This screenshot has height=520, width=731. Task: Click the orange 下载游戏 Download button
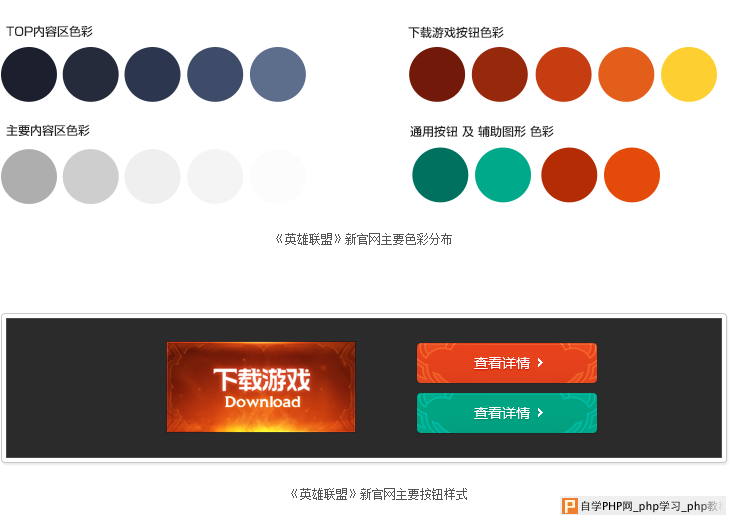pyautogui.click(x=261, y=387)
